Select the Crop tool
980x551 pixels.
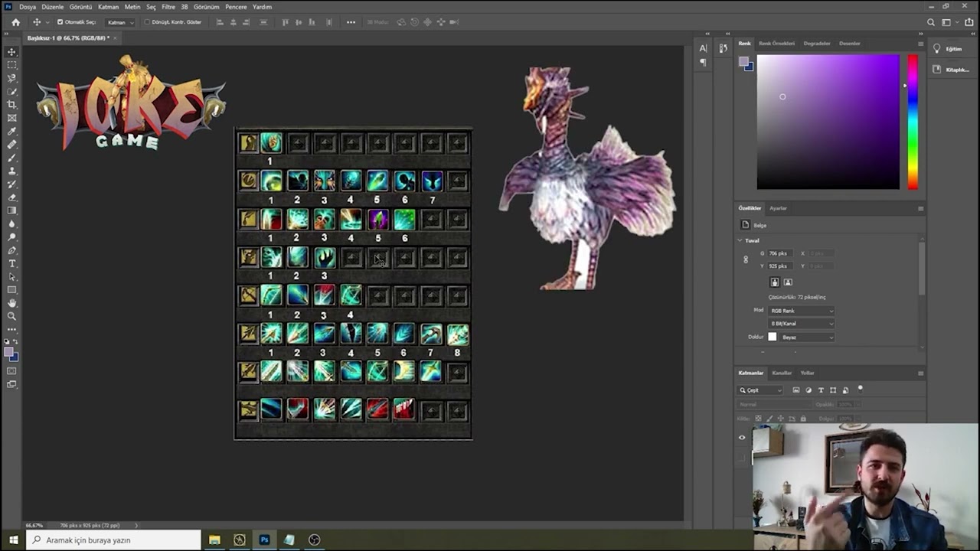(x=11, y=105)
